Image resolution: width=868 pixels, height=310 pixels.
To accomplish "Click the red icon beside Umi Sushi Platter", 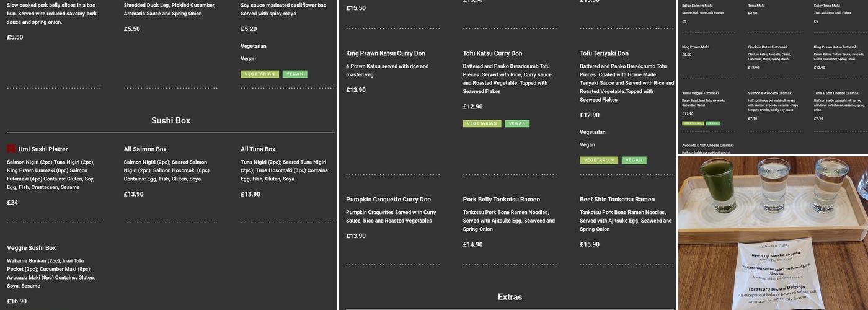I will (x=11, y=149).
